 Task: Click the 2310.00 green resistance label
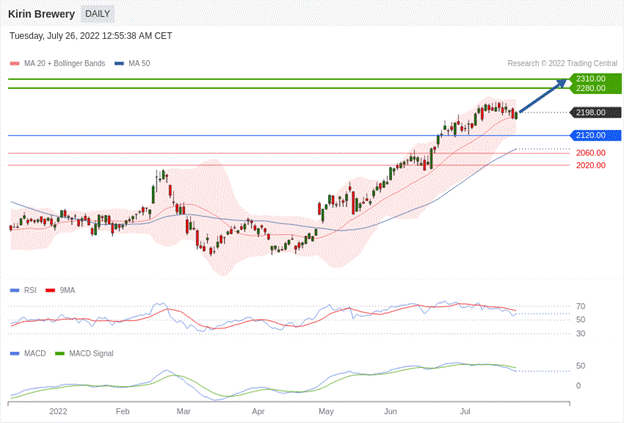click(x=596, y=78)
